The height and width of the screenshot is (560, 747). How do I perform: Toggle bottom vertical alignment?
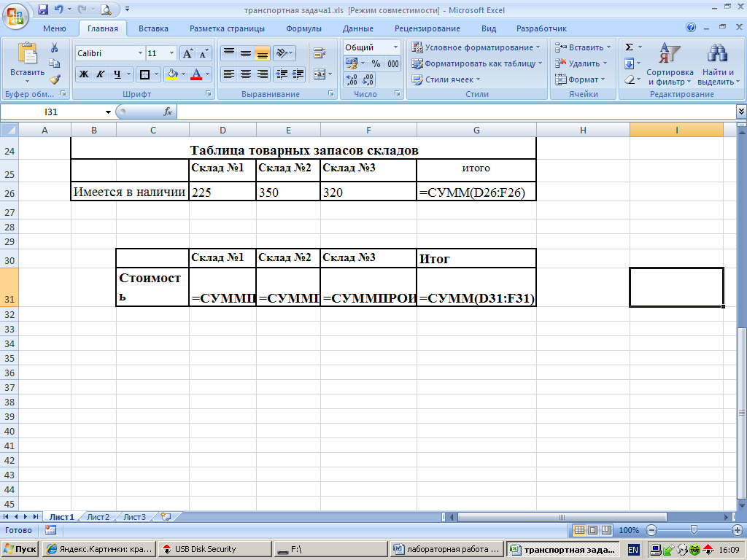tap(262, 53)
